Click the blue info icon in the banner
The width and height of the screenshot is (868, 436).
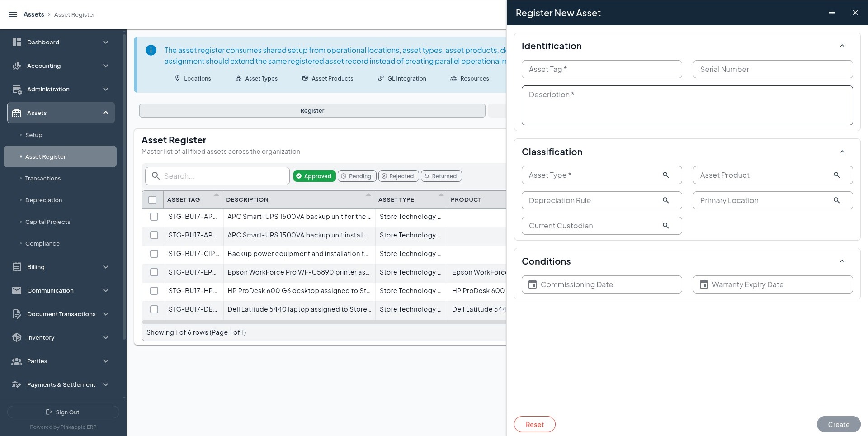click(151, 50)
